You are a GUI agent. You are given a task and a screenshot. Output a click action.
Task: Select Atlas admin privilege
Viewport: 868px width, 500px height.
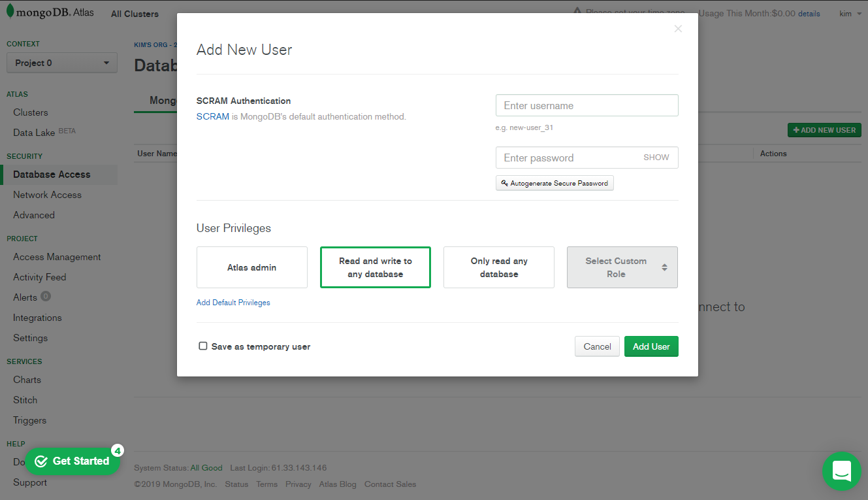251,267
